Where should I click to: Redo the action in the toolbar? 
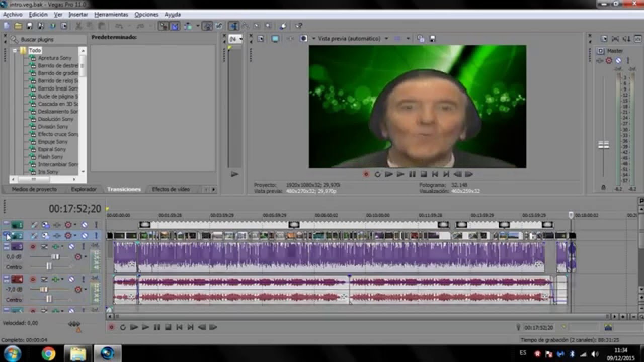pyautogui.click(x=140, y=26)
